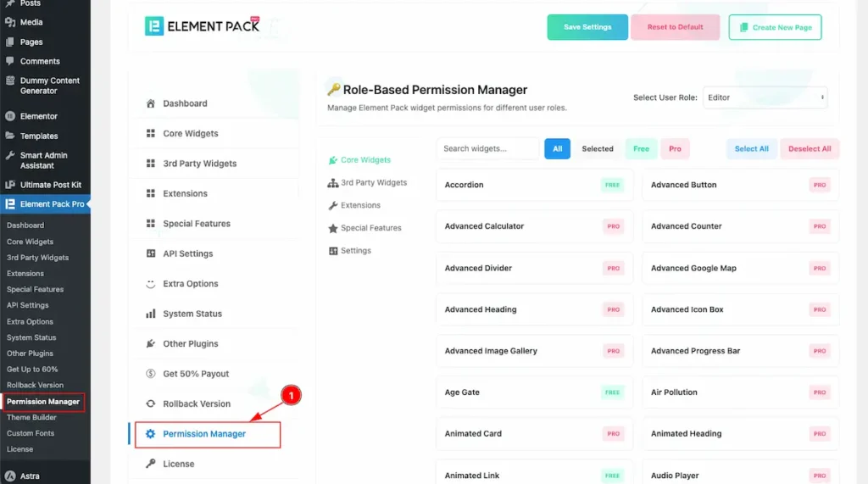Click the Core Widgets grid icon in plugin menu
Viewport: 868px width, 484px height.
(x=151, y=133)
